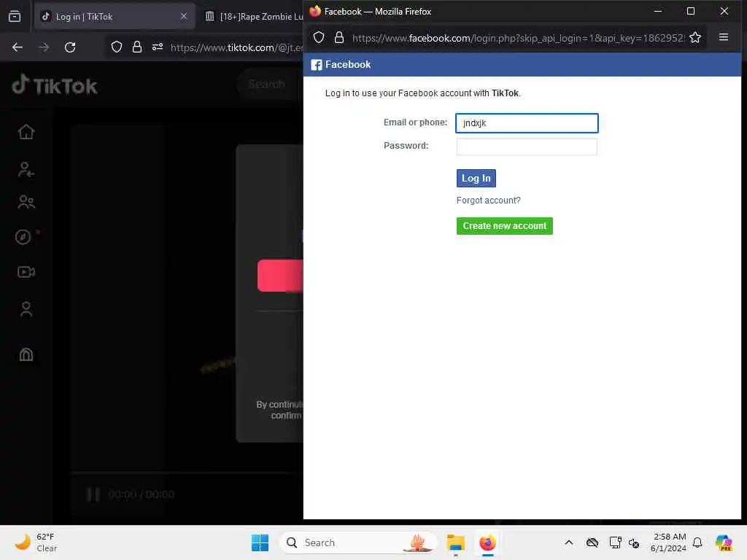
Task: Close the Facebook popup window
Action: point(724,11)
